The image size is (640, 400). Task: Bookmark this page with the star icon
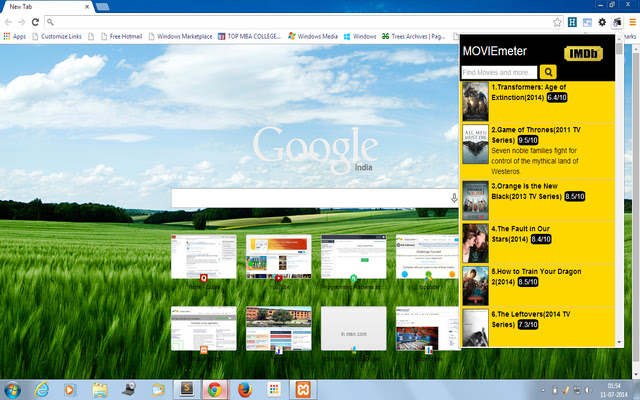(x=557, y=22)
